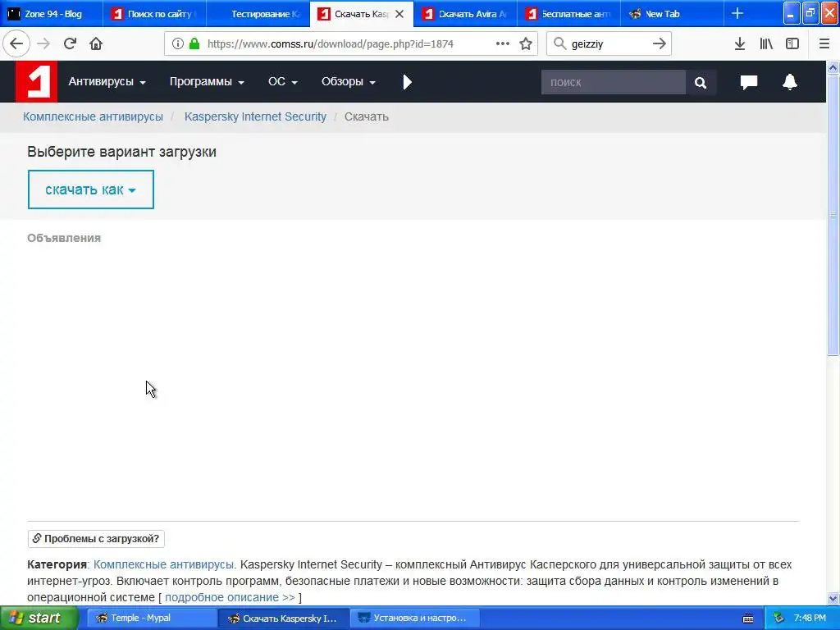This screenshot has height=630, width=840.
Task: Open подробное описание link
Action: pyautogui.click(x=230, y=597)
